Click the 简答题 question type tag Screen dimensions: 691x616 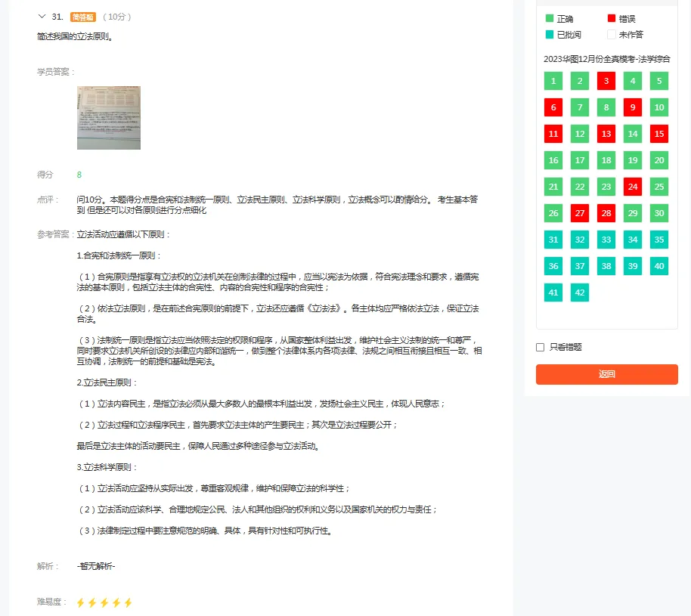[83, 17]
